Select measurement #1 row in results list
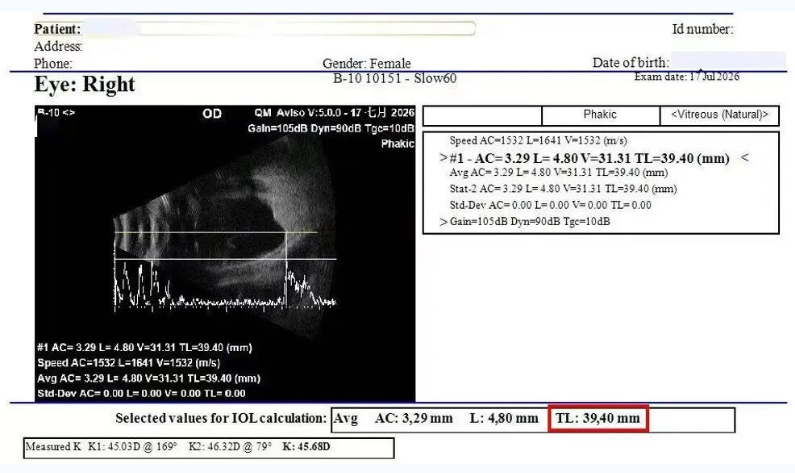The image size is (795, 473). coord(589,159)
